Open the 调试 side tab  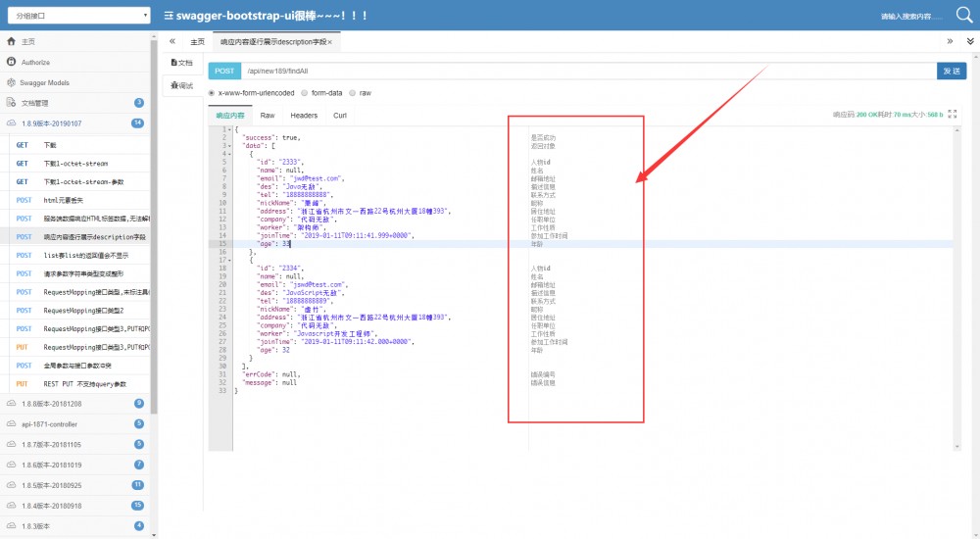(x=182, y=85)
